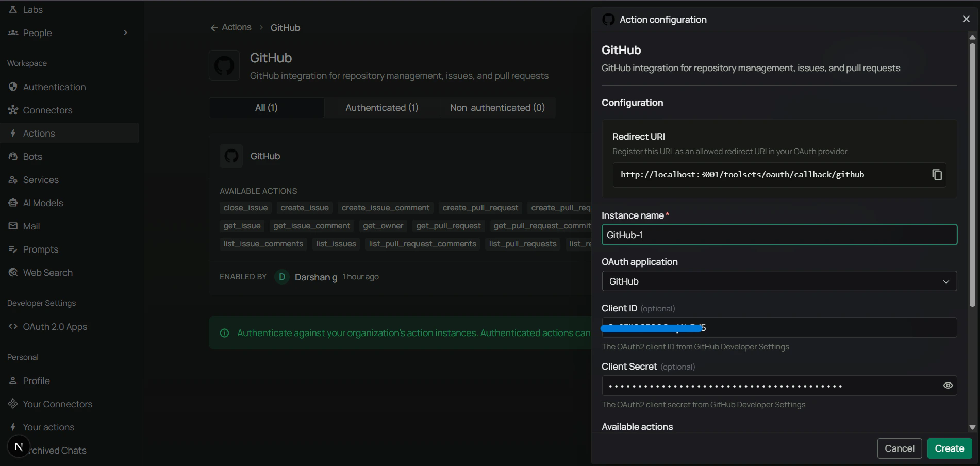Click the large GitHub logo header icon

224,65
